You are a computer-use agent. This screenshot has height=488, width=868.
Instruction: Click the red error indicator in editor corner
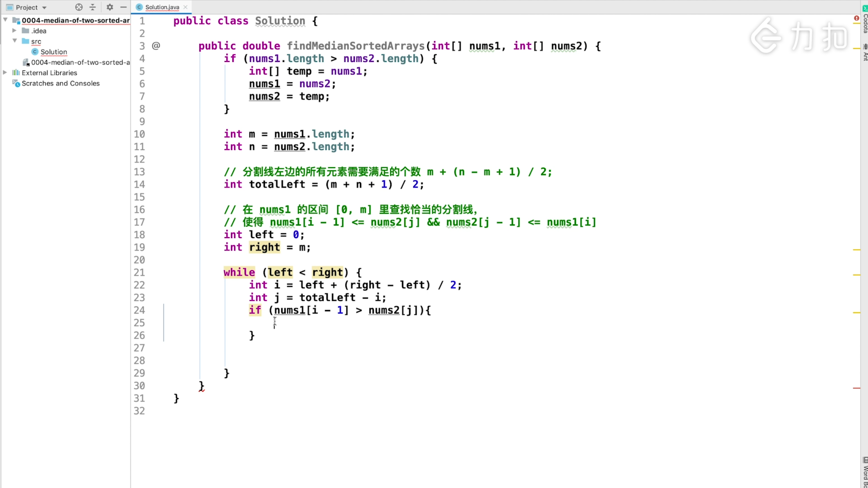tap(856, 18)
